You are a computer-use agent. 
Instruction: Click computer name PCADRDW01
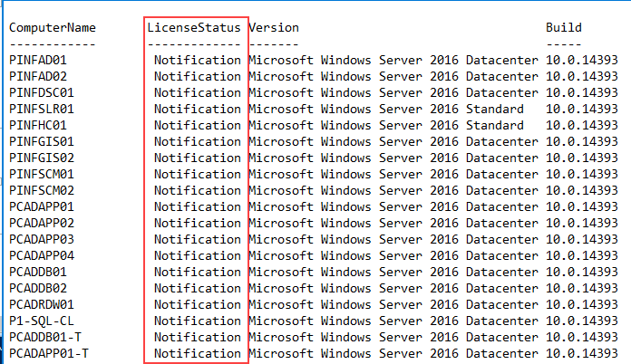click(42, 304)
